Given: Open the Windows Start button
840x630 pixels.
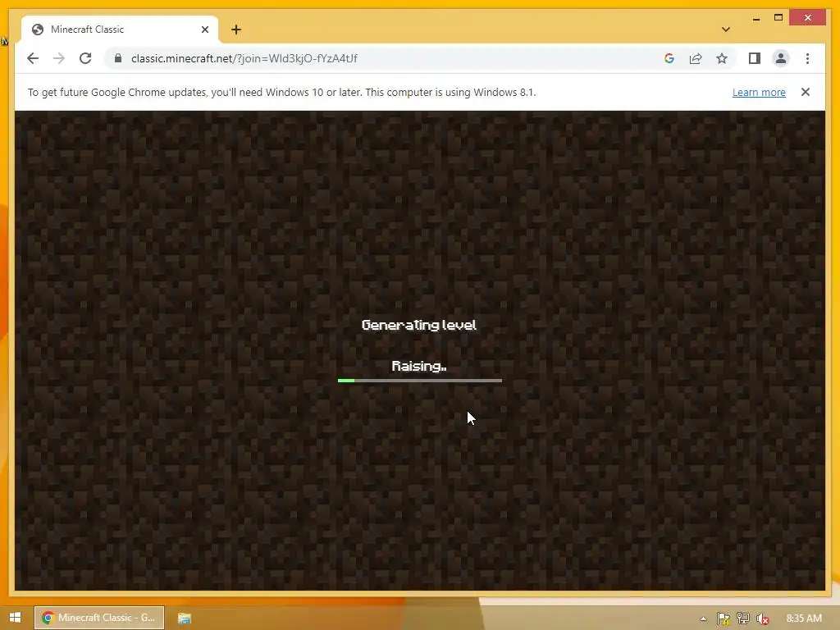Looking at the screenshot, I should [15, 618].
